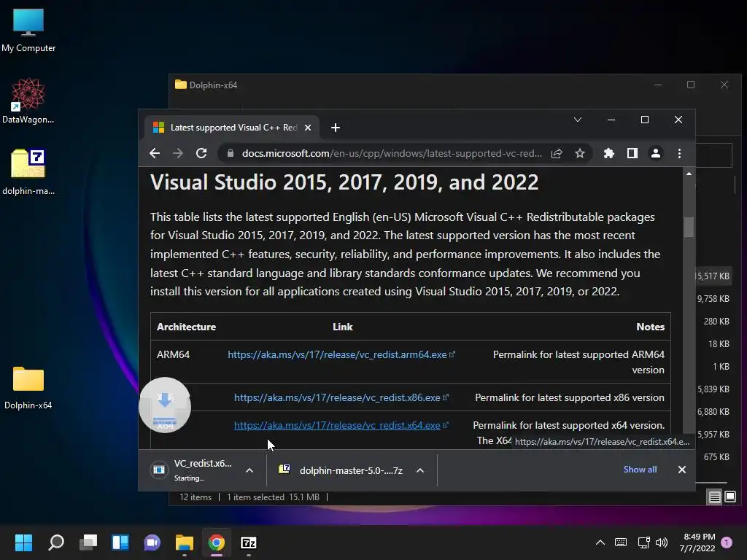This screenshot has width=747, height=560.
Task: Select the Latest supported Visual C++ tab
Action: pos(231,128)
